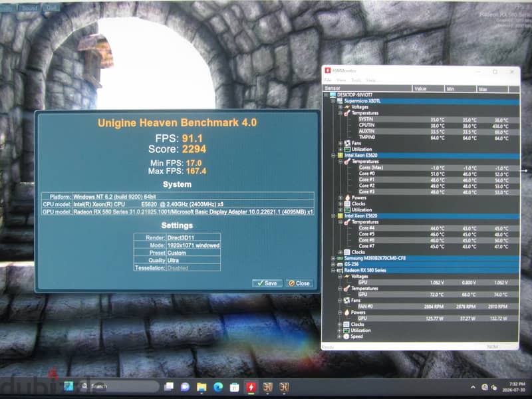Expand the Fans node under Supermicro
Viewport: 532px width, 399px height.
(x=340, y=143)
